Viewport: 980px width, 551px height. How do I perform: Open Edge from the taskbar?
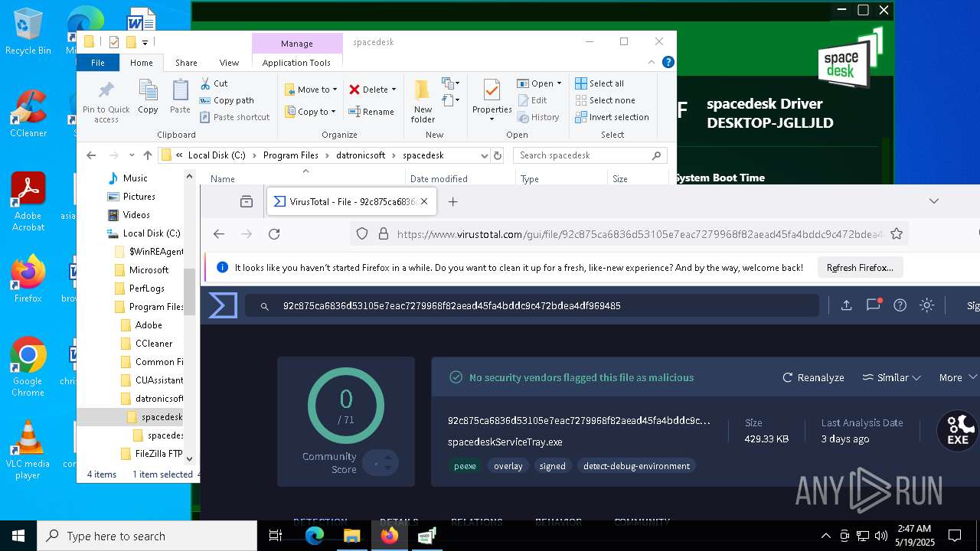pos(315,536)
